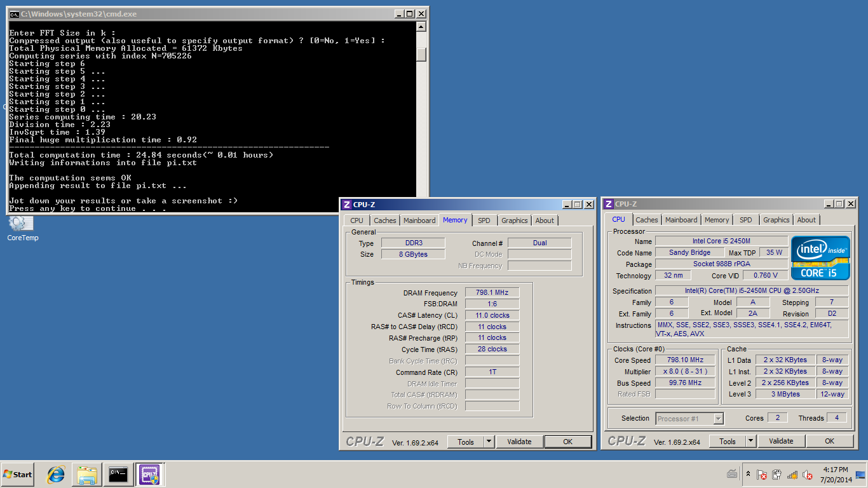Screen dimensions: 868x488
Task: Show hidden tray icons arrow
Action: (x=748, y=474)
